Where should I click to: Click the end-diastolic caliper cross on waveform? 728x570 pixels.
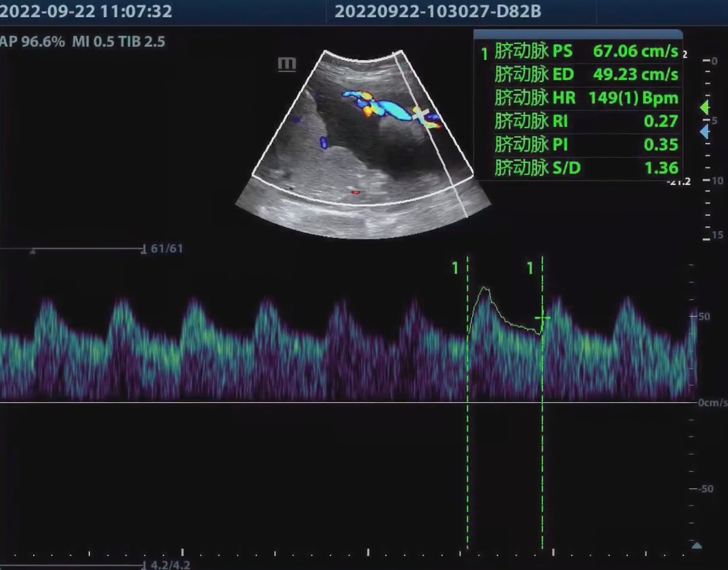[542, 317]
